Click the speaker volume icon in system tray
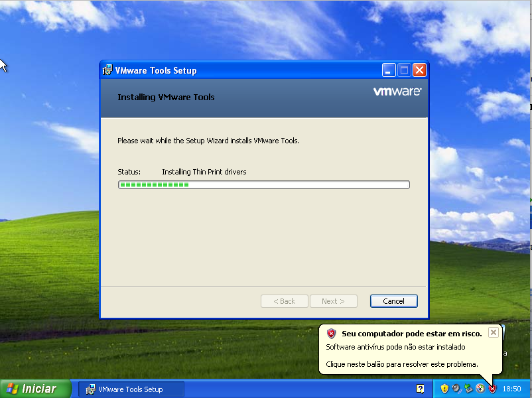The height and width of the screenshot is (398, 532). (x=456, y=389)
